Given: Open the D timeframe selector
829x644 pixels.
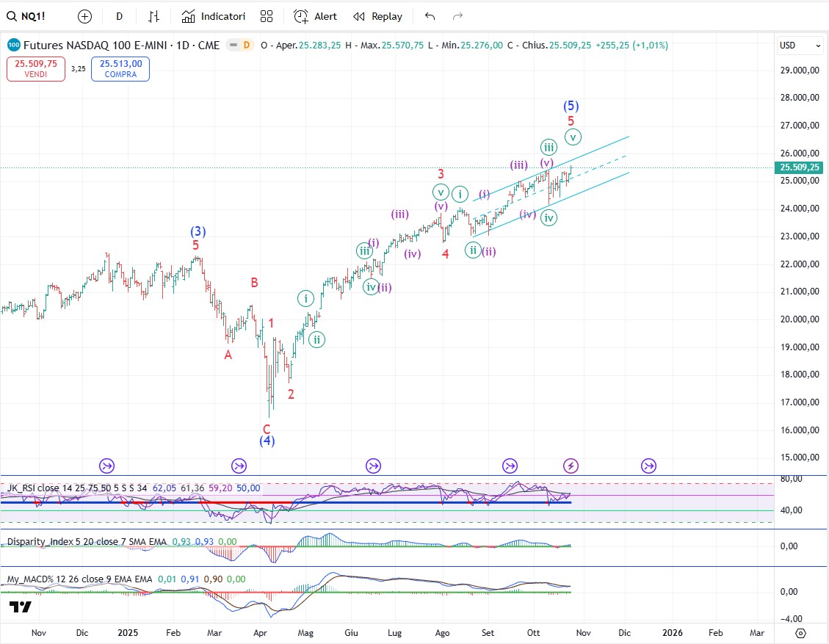Looking at the screenshot, I should (x=120, y=16).
